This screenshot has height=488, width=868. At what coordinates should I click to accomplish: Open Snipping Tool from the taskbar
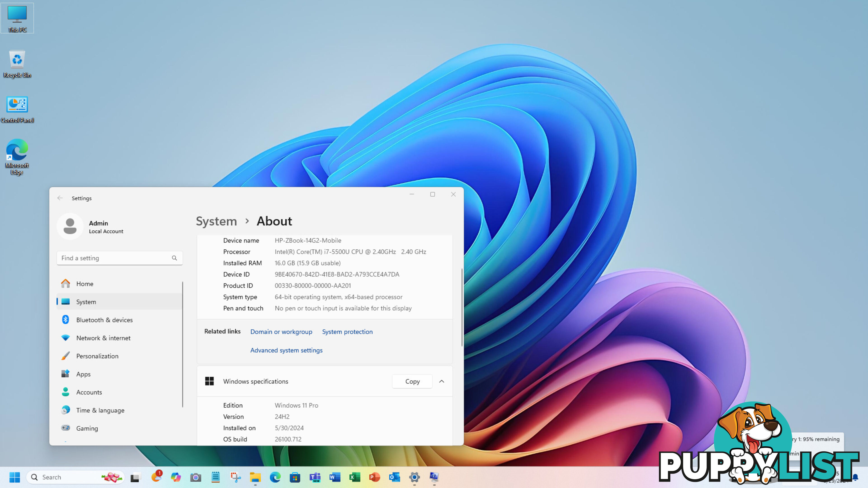(235, 477)
